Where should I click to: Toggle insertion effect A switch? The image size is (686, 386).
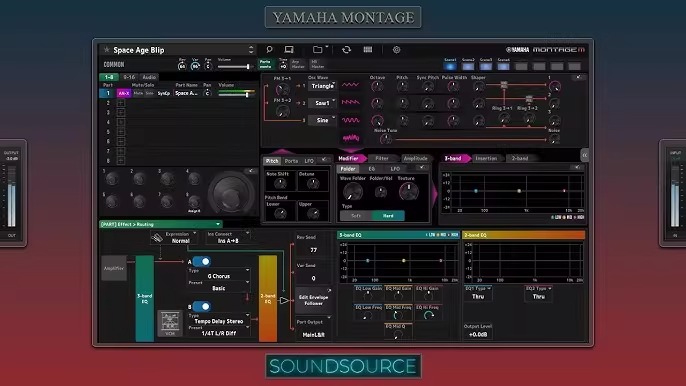(202, 262)
